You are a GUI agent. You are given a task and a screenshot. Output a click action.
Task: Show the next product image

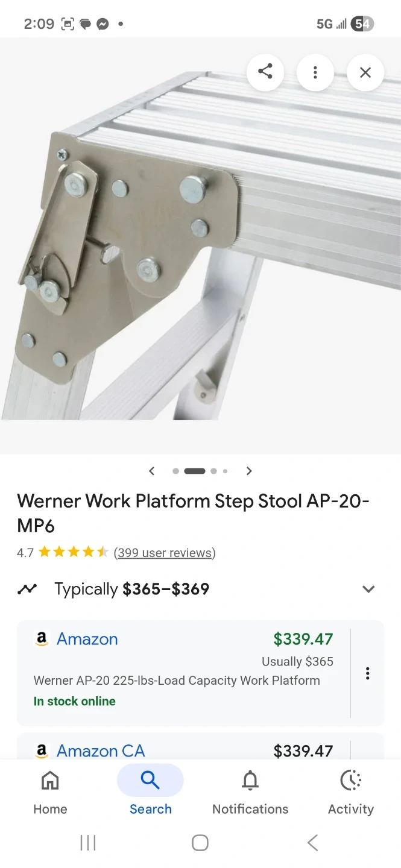coord(249,471)
